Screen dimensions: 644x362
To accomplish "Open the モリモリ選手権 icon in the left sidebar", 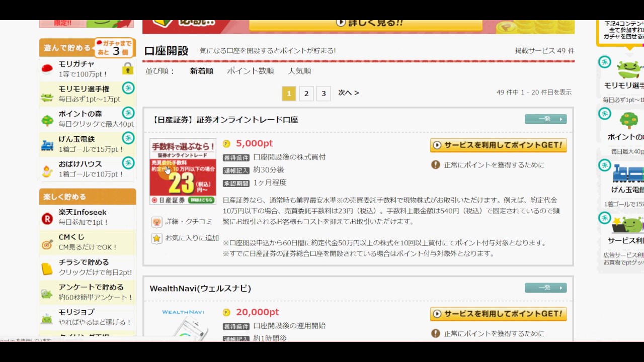I will click(x=47, y=97).
